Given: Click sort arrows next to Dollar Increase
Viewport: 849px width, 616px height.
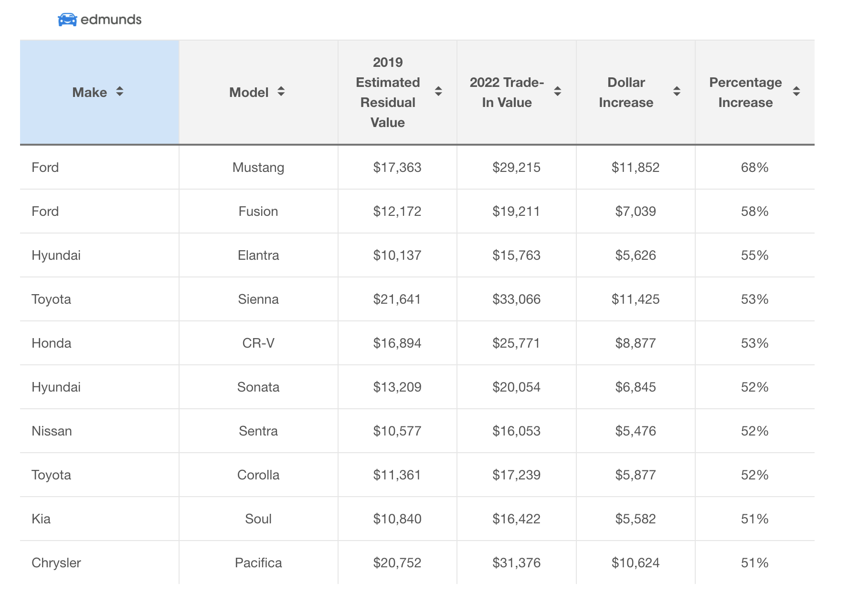Looking at the screenshot, I should click(677, 92).
